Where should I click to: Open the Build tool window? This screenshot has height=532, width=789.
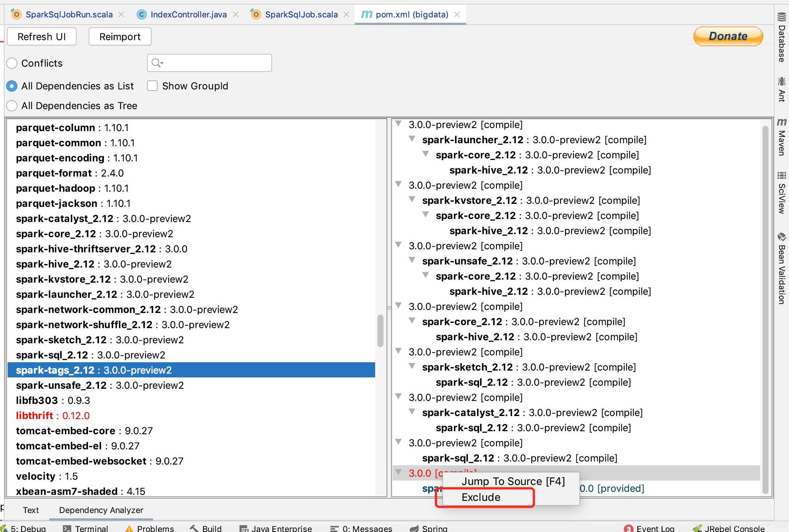pyautogui.click(x=205, y=528)
